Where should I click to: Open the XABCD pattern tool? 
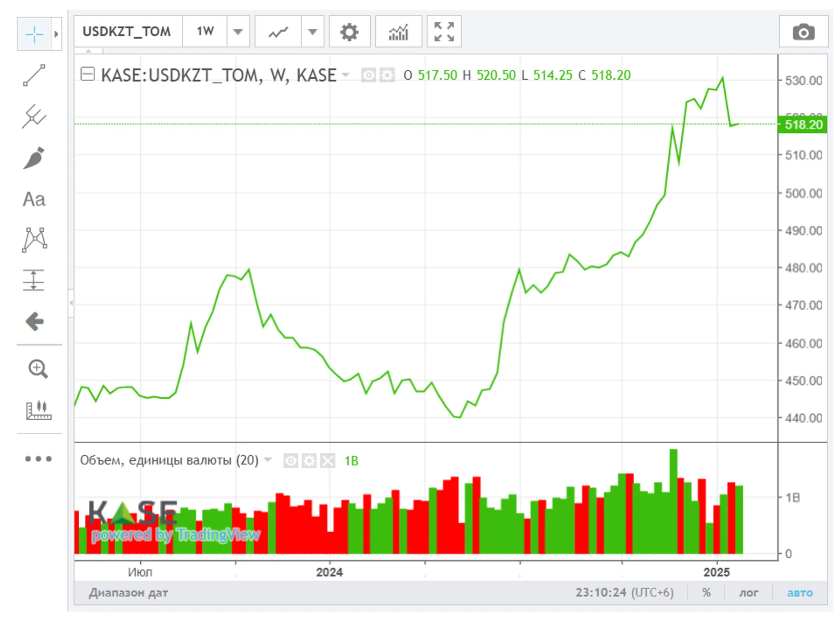[x=35, y=240]
